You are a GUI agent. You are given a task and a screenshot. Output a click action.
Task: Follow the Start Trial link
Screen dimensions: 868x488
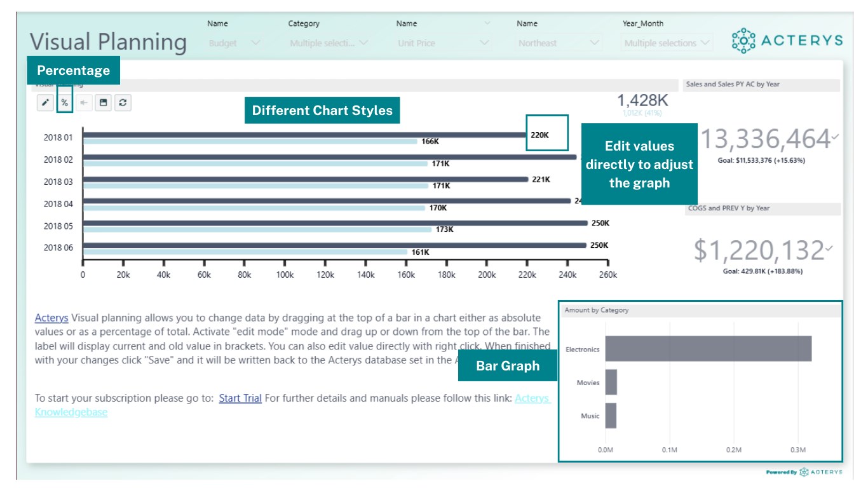coord(240,398)
